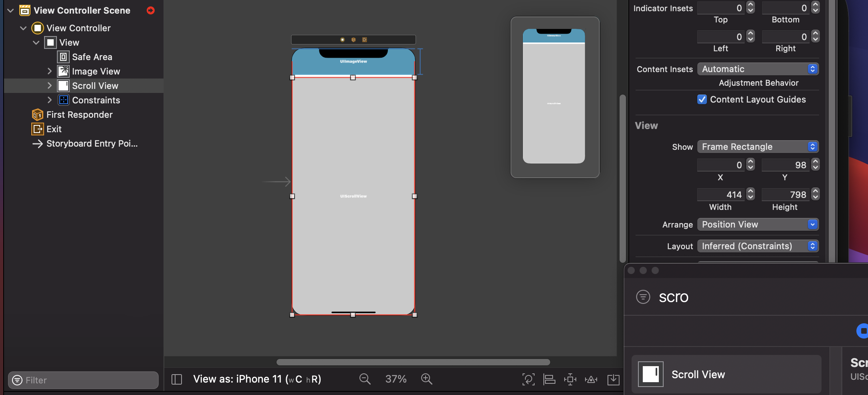The width and height of the screenshot is (868, 395).
Task: Open the Arrange Position View dropdown
Action: (758, 224)
